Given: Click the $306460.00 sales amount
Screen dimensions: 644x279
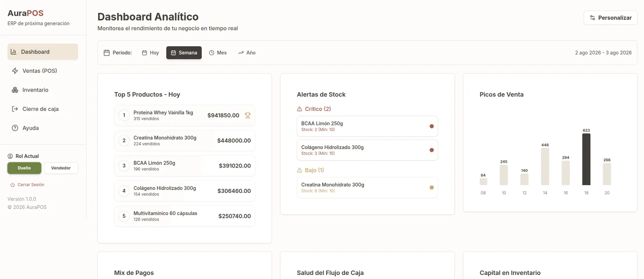Looking at the screenshot, I should click(x=234, y=191).
